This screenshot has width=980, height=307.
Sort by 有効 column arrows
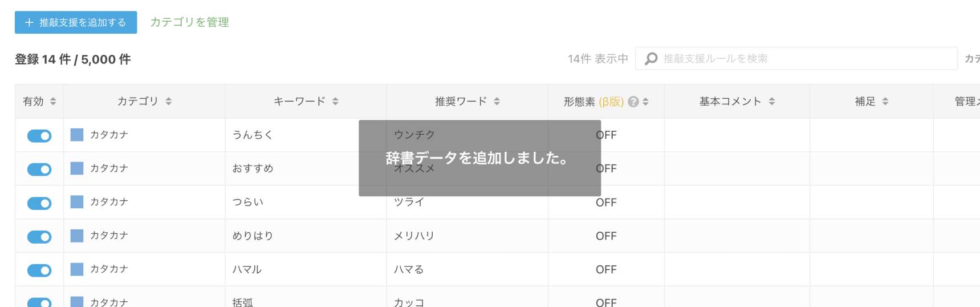pos(53,101)
